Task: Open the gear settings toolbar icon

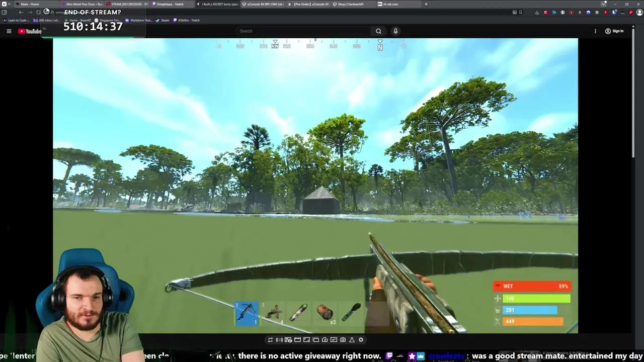Action: pyautogui.click(x=361, y=340)
